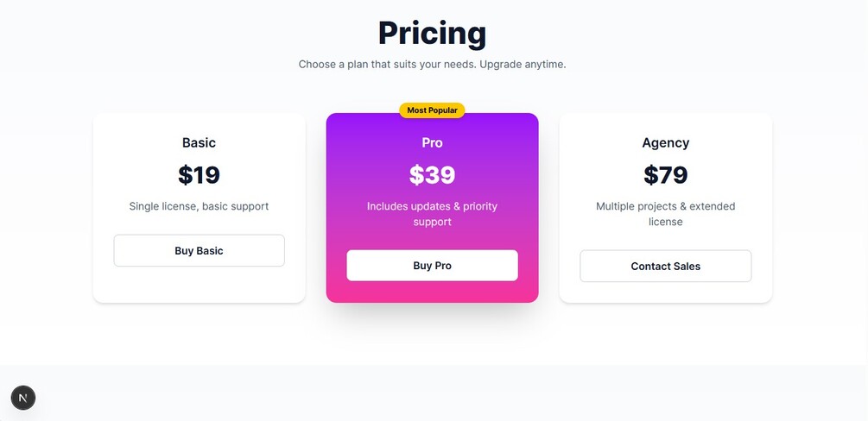Click the Pricing page heading
Screen dimensions: 868x421
point(432,33)
